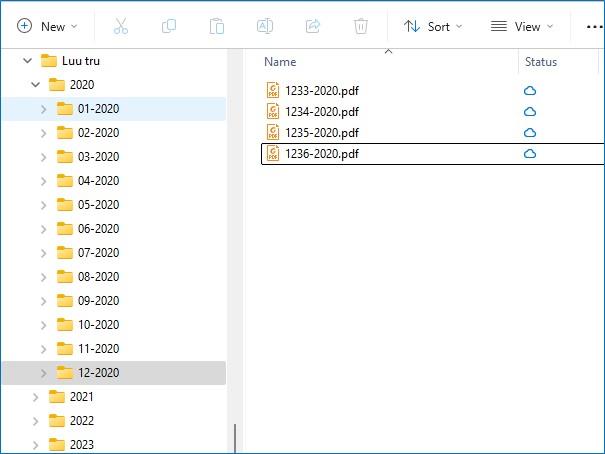Screen dimensions: 605x454
Task: Click the Paste clipboard icon
Action: coord(217,26)
